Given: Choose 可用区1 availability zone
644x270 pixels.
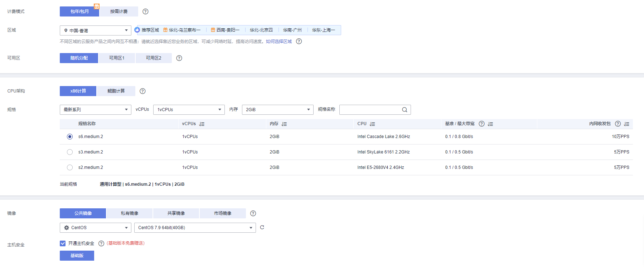Looking at the screenshot, I should [x=117, y=58].
